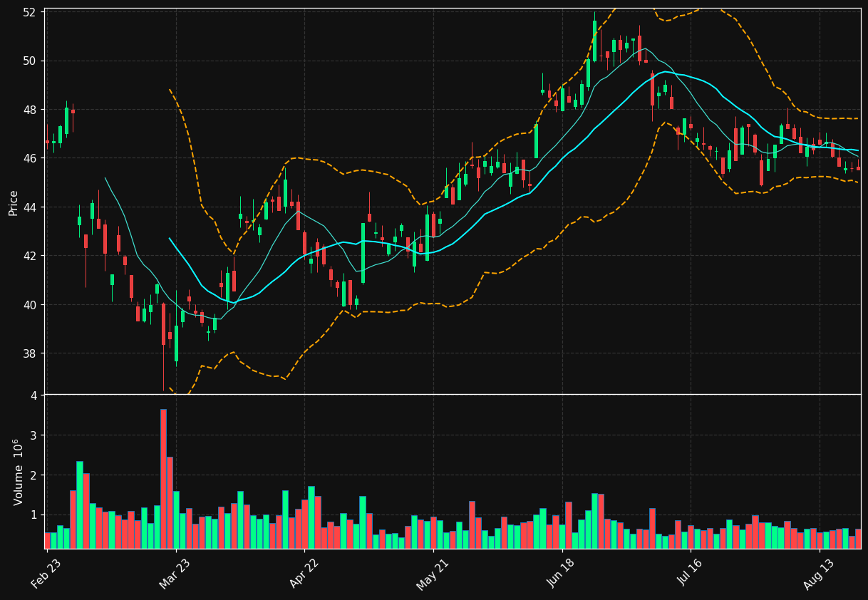Click the volume tick label 2
Screen dimensions: 868x600
pos(34,475)
